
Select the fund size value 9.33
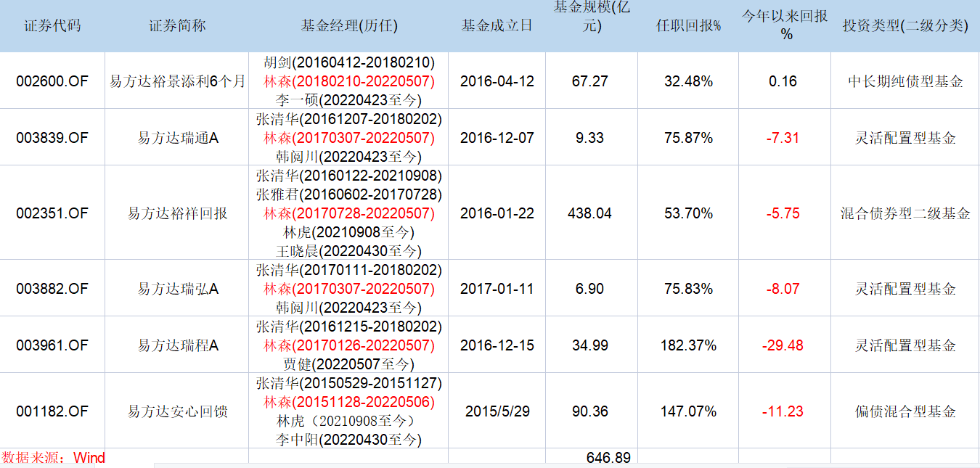589,138
